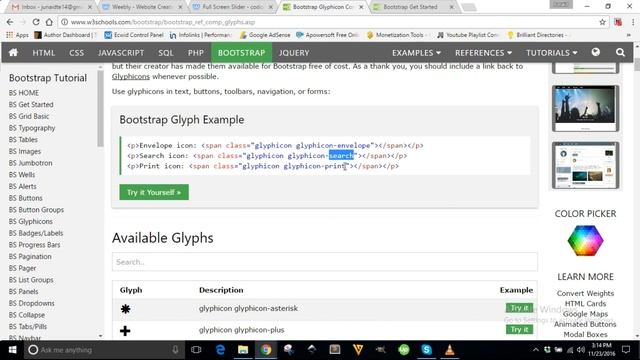The width and height of the screenshot is (640, 360).
Task: Open File Explorer from the taskbar
Action: [x=243, y=350]
